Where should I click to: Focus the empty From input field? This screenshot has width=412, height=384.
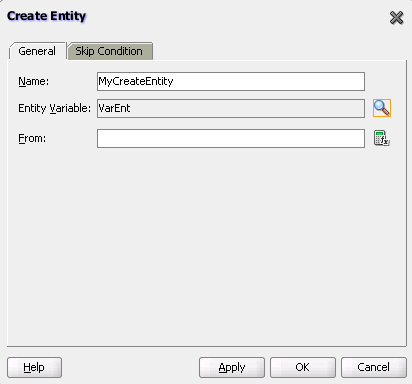pyautogui.click(x=231, y=139)
